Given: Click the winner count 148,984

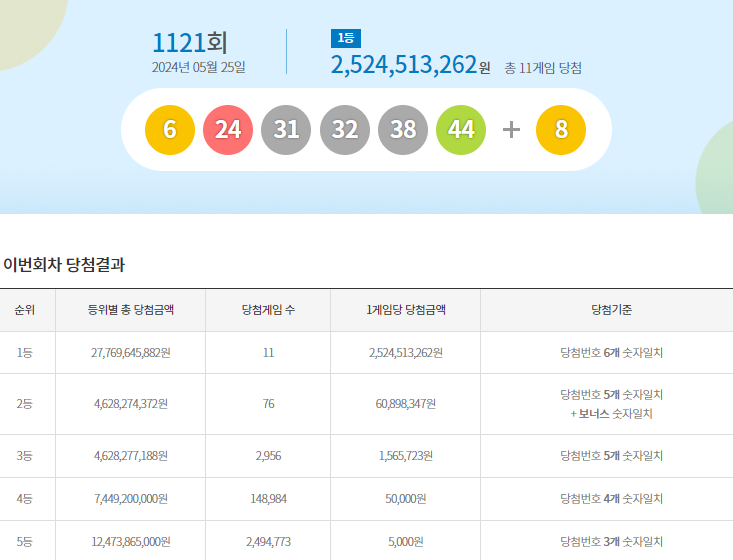Looking at the screenshot, I should coord(268,499).
